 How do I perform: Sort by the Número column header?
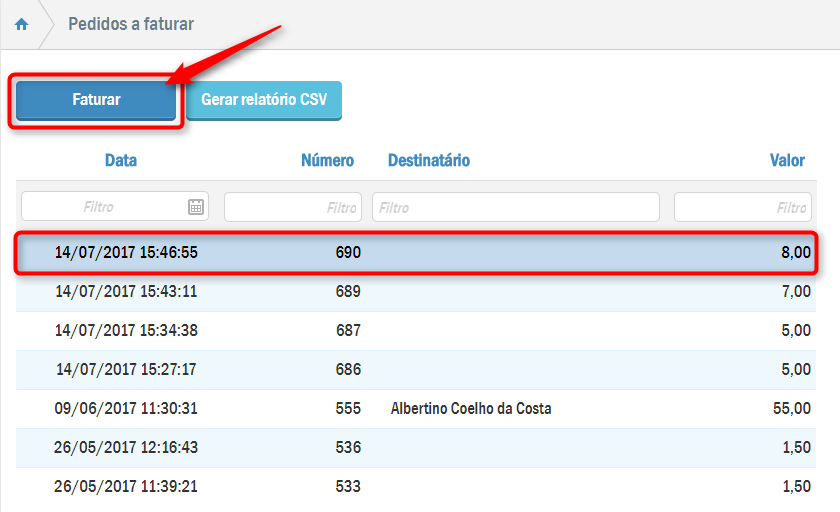(327, 160)
